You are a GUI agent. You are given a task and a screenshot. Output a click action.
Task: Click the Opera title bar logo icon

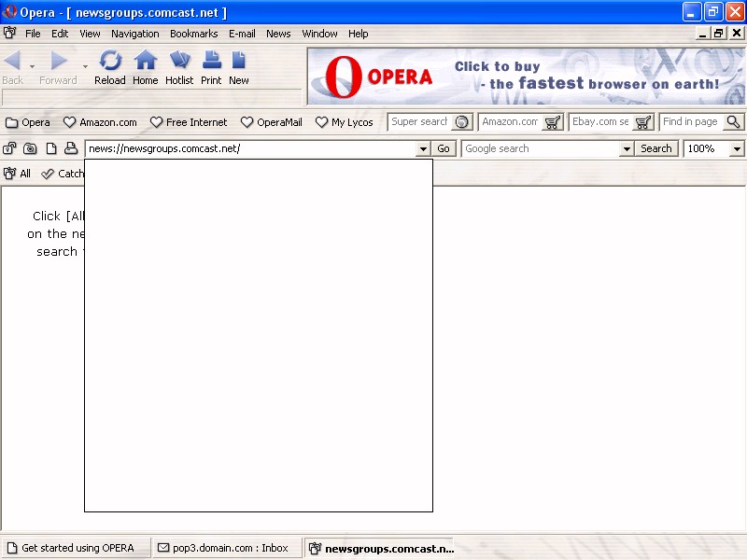(9, 11)
